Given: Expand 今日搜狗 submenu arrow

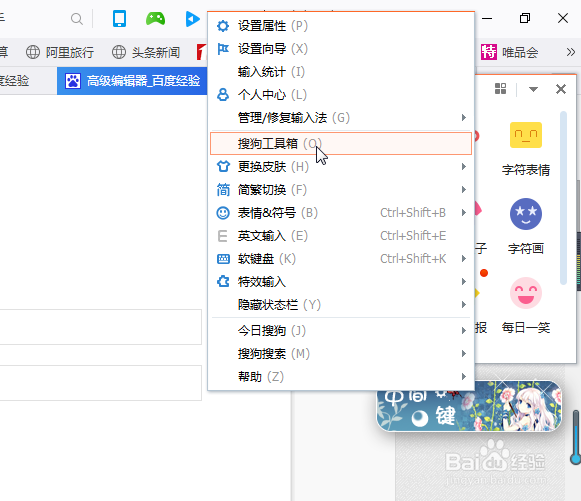Looking at the screenshot, I should pyautogui.click(x=464, y=331).
